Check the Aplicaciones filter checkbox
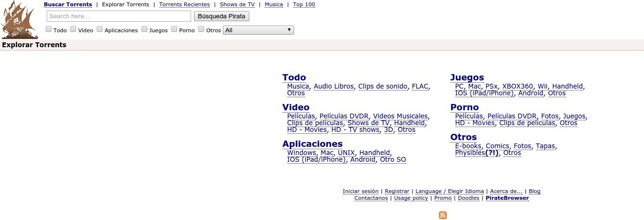 (x=100, y=29)
